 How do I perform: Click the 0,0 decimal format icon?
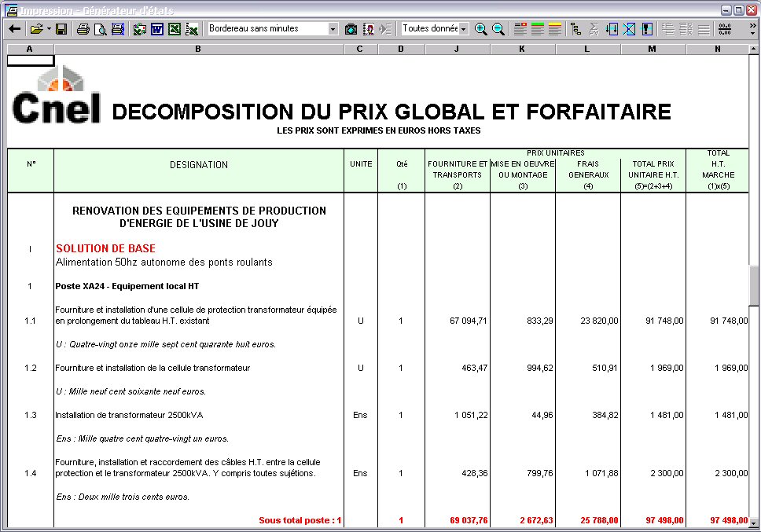(x=724, y=29)
